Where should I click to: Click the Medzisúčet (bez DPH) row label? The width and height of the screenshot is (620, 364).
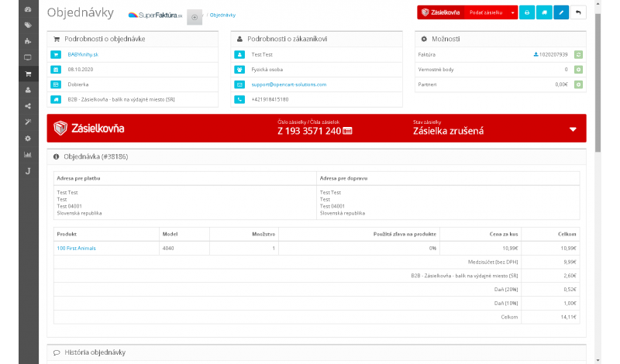click(x=493, y=262)
